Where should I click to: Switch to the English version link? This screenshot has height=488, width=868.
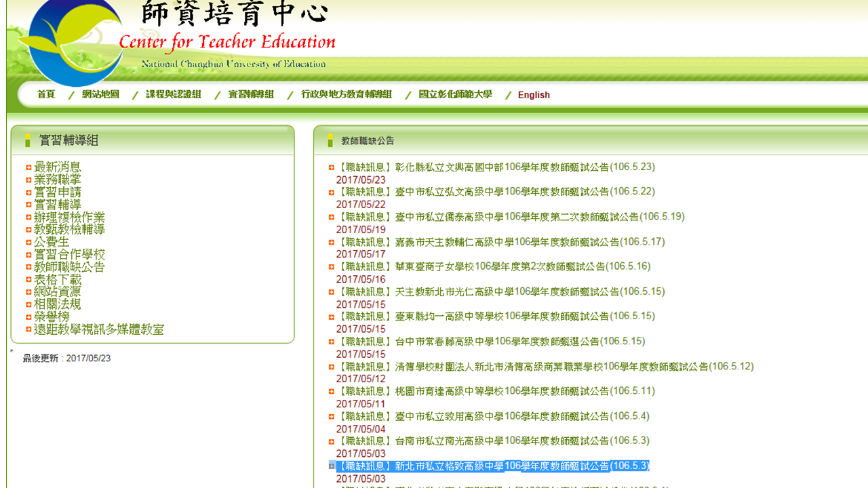(534, 95)
